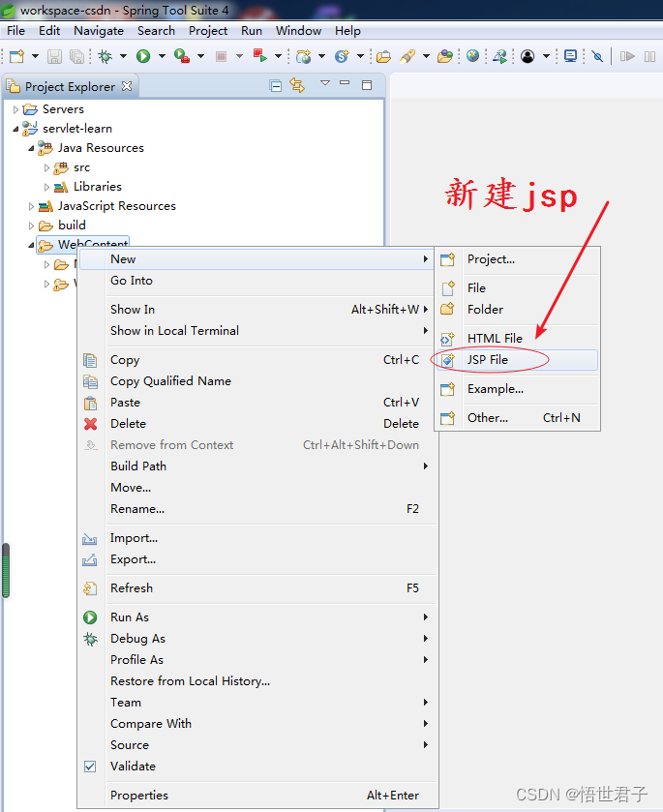This screenshot has width=663, height=812.
Task: Select Project... in New submenu
Action: tap(517, 259)
